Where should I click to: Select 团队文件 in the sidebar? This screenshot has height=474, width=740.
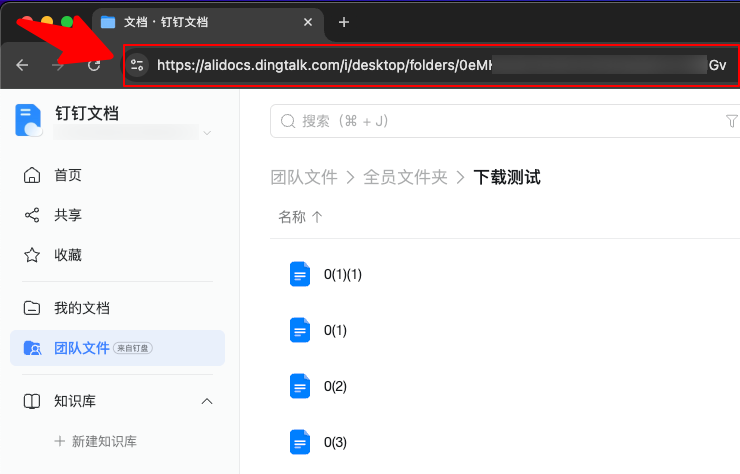81,348
